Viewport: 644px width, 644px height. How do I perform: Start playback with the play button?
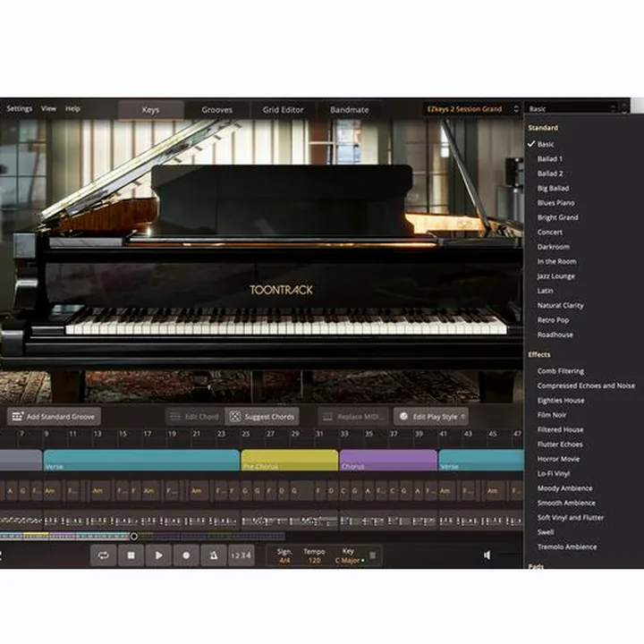pyautogui.click(x=158, y=555)
